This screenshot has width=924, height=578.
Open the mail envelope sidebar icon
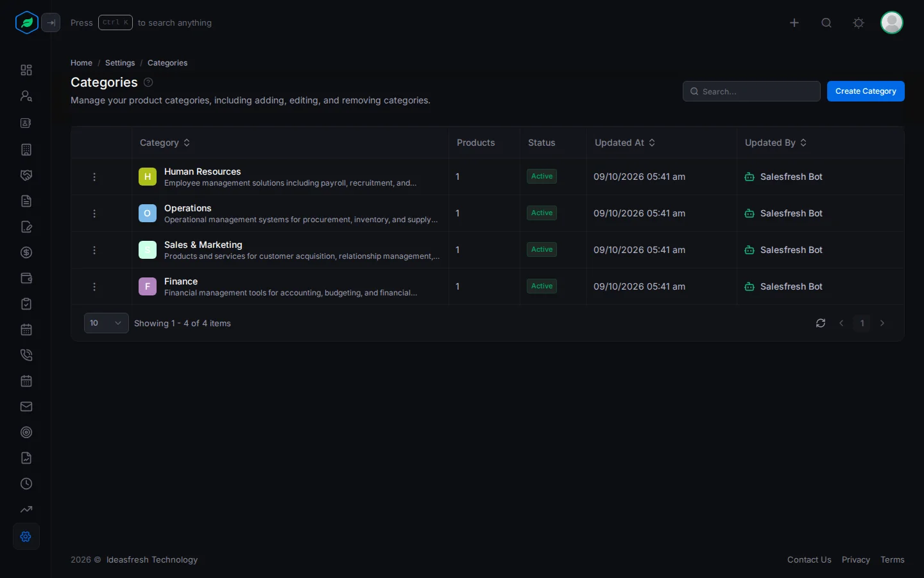tap(26, 407)
